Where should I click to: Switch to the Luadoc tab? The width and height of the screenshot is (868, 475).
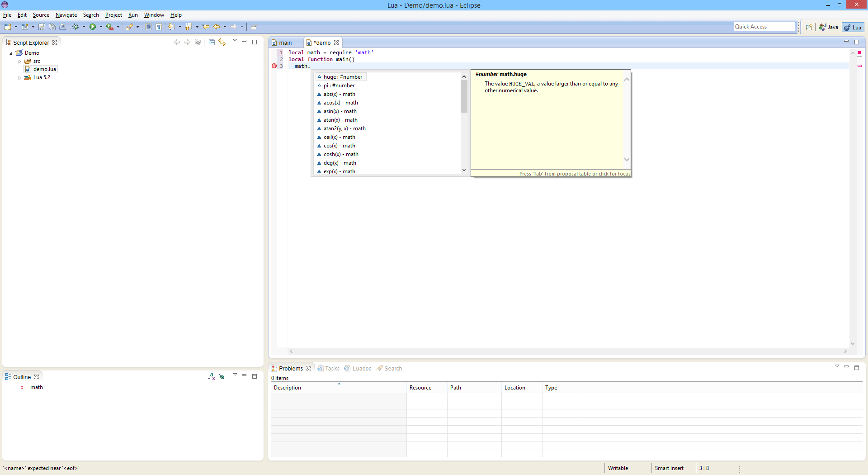pyautogui.click(x=358, y=368)
